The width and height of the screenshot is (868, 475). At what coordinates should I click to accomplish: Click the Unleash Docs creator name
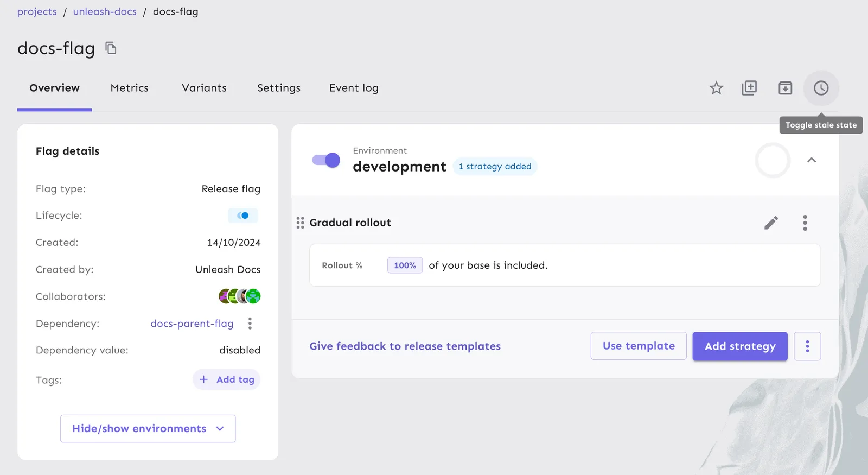228,270
